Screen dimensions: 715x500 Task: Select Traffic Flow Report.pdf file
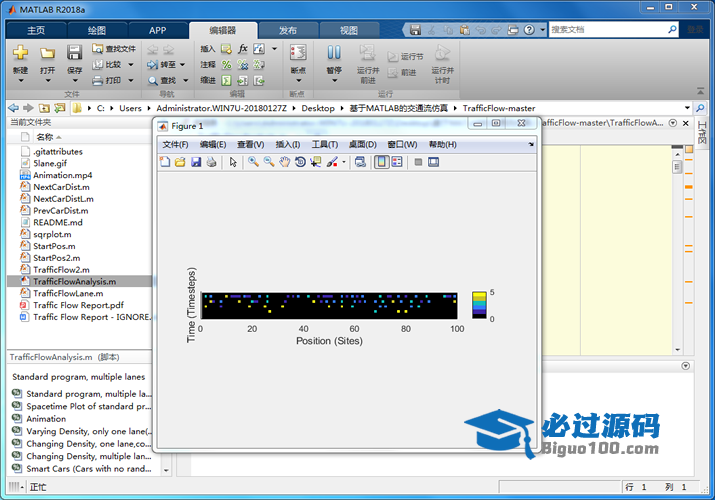coord(78,305)
